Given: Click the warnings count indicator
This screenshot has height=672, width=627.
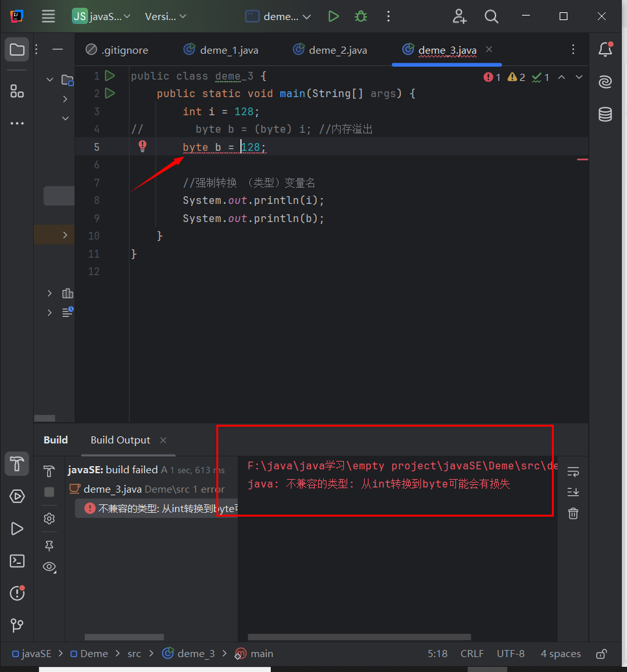Looking at the screenshot, I should 516,77.
